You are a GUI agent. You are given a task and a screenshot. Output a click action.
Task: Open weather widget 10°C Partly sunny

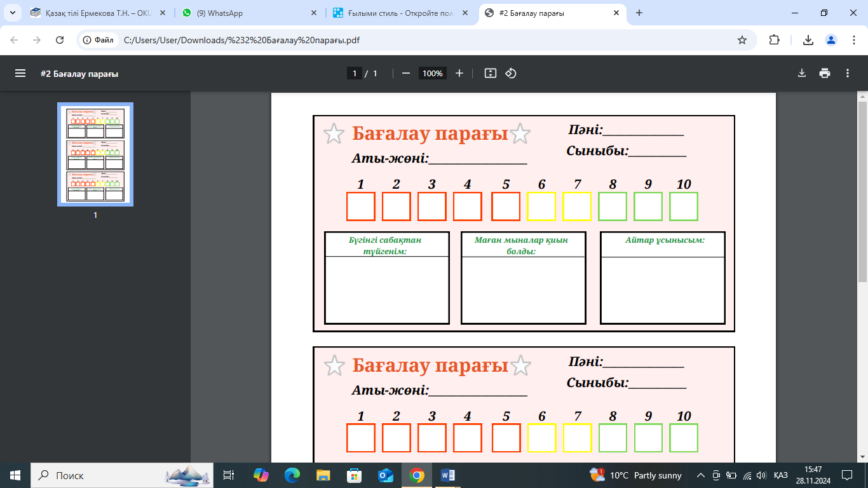click(x=635, y=475)
